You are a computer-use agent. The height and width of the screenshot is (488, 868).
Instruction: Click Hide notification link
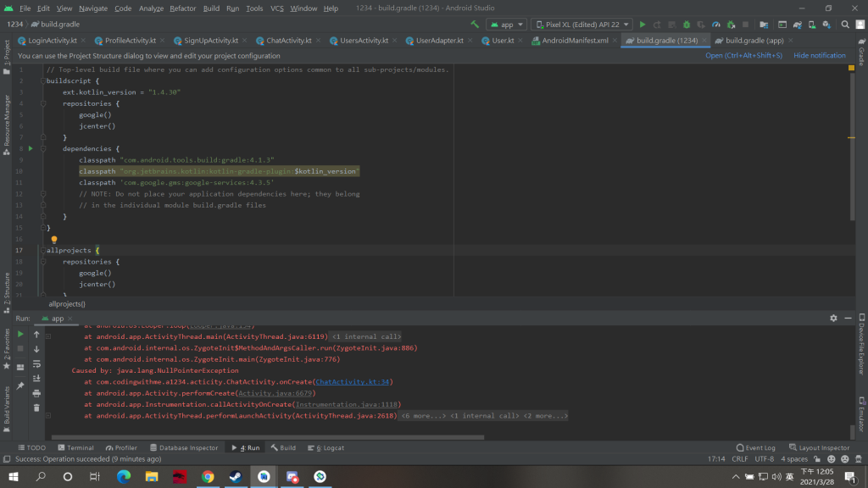click(820, 55)
